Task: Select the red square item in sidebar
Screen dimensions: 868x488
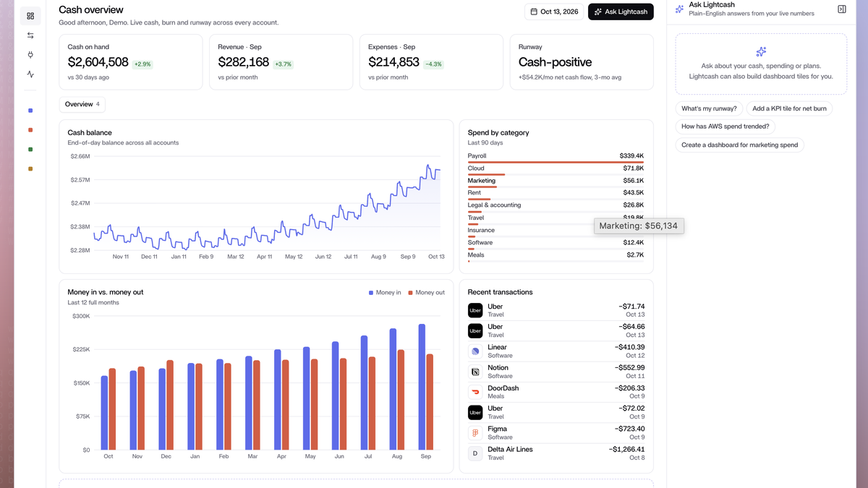Action: pos(30,130)
